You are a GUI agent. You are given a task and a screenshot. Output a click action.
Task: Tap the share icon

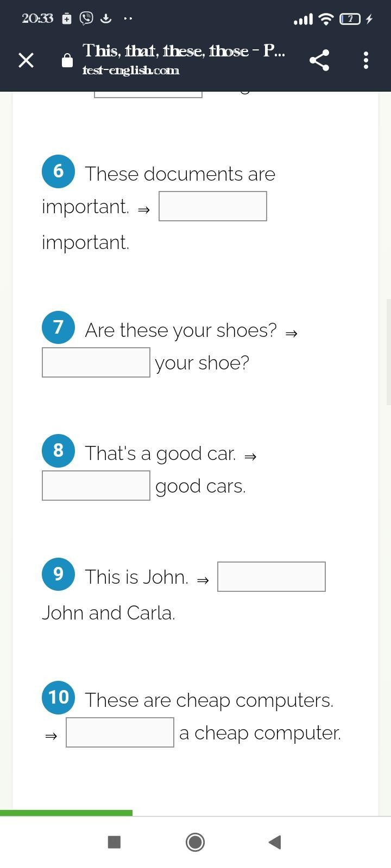319,60
